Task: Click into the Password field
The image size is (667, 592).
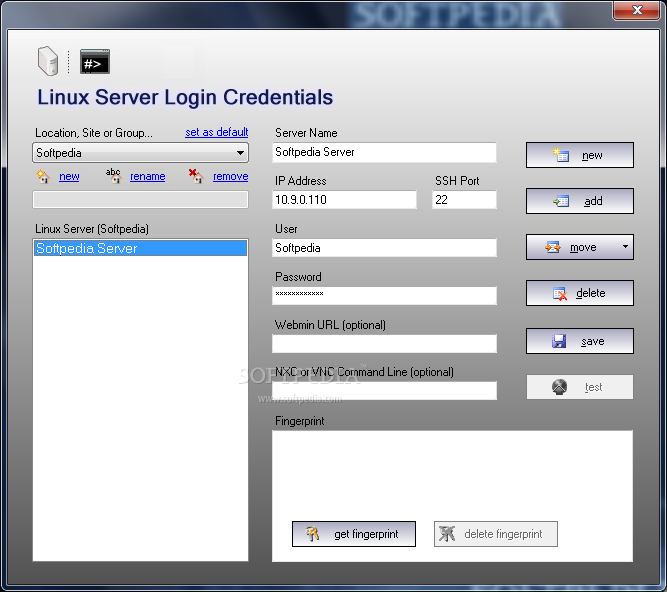Action: click(384, 296)
